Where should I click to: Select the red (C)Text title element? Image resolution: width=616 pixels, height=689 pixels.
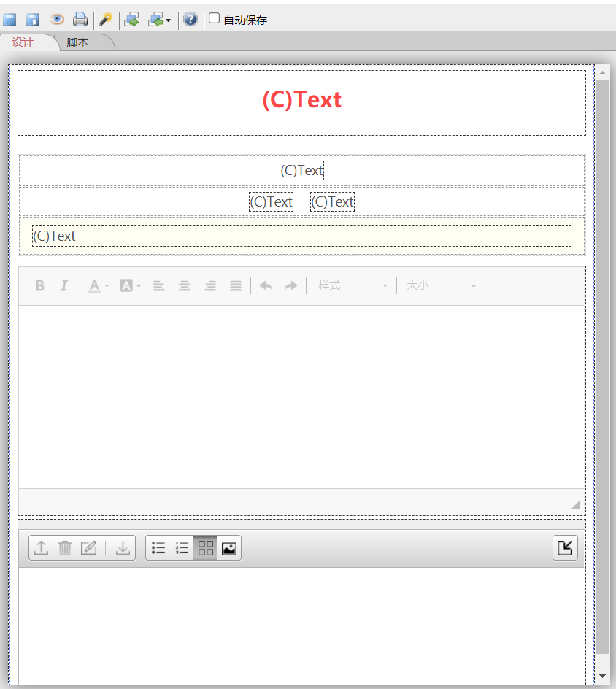302,100
